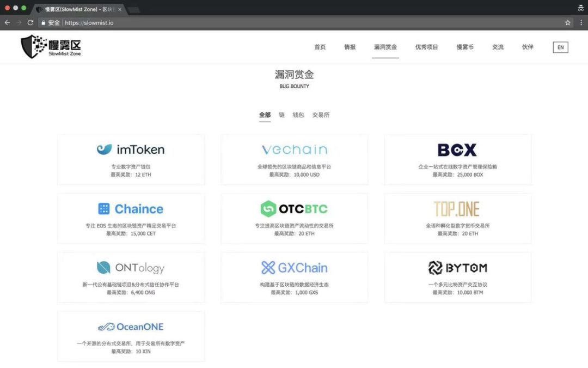Select the 漏洞赏金 nav item
Viewport: 588px width, 368px height.
click(385, 47)
